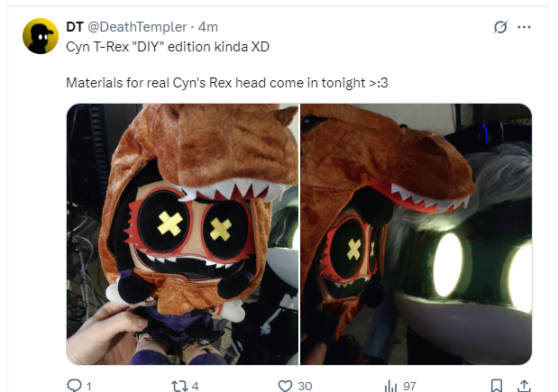Bookmark this post

tap(497, 386)
